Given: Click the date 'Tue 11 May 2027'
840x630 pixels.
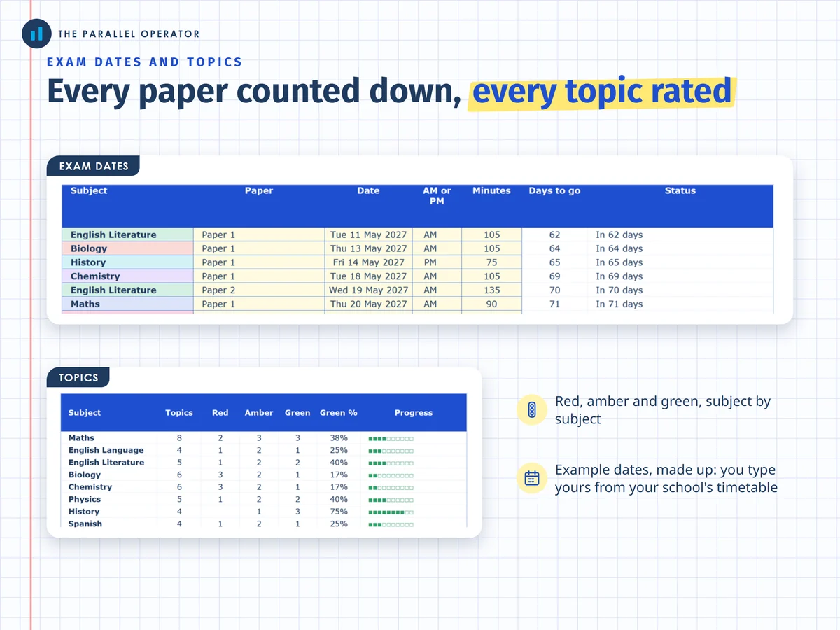Looking at the screenshot, I should coord(368,234).
